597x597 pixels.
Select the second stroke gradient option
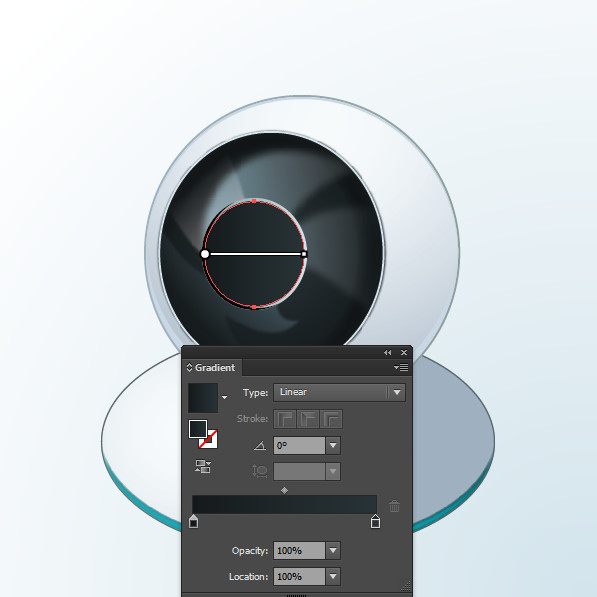point(308,419)
